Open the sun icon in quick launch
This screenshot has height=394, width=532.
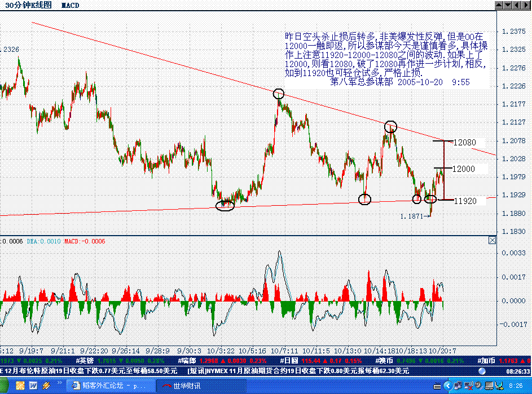(x=20, y=386)
